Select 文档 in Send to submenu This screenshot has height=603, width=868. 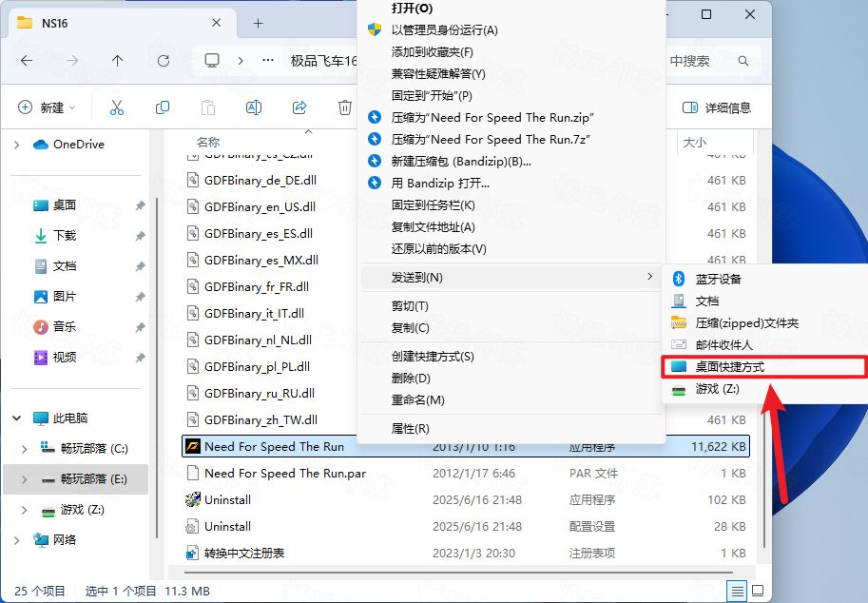707,301
